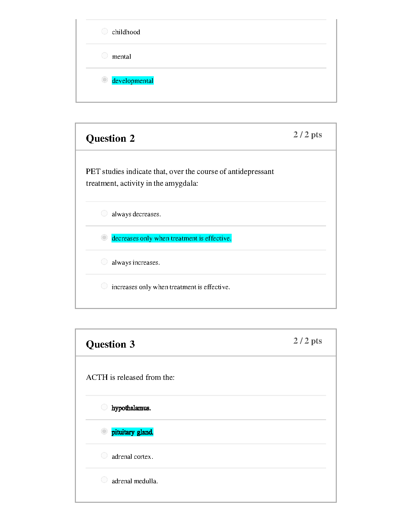Choose the 'pituitary gland.' radio button

point(104,431)
